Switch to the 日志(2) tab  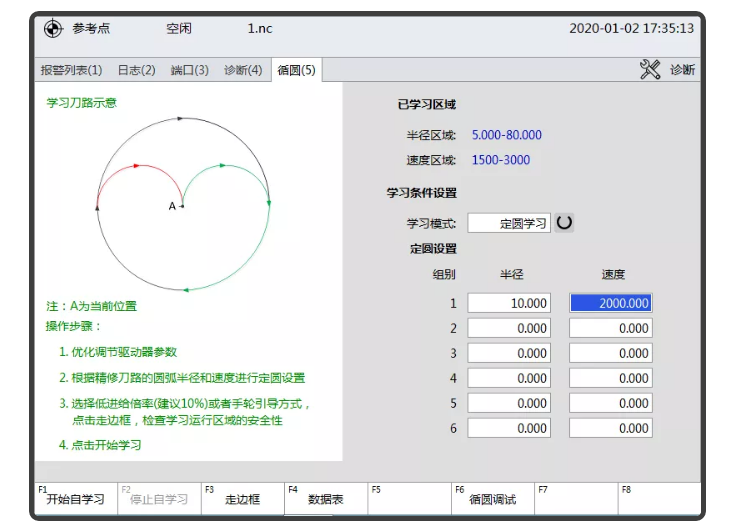[x=136, y=70]
